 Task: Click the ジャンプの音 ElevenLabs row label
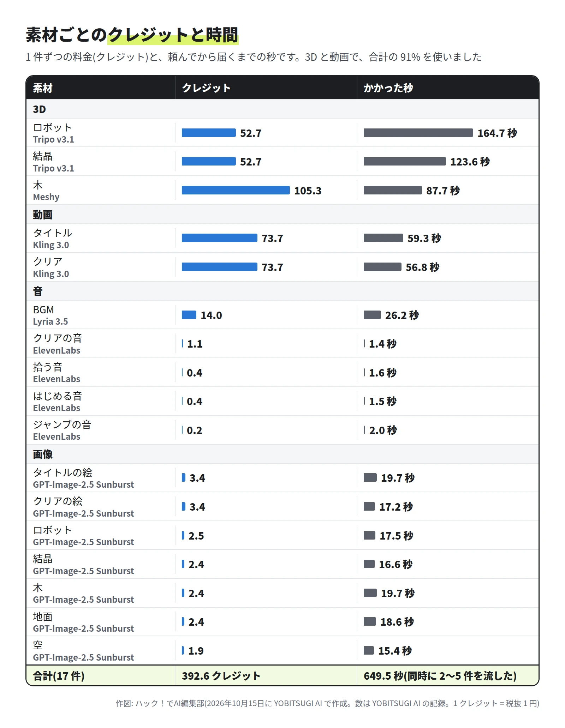click(x=62, y=430)
